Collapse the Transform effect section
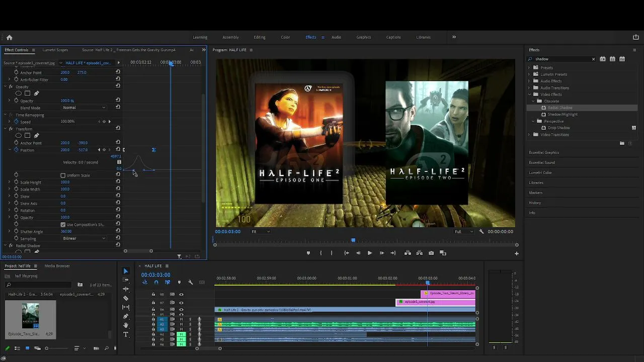This screenshot has height=362, width=644. (5, 129)
